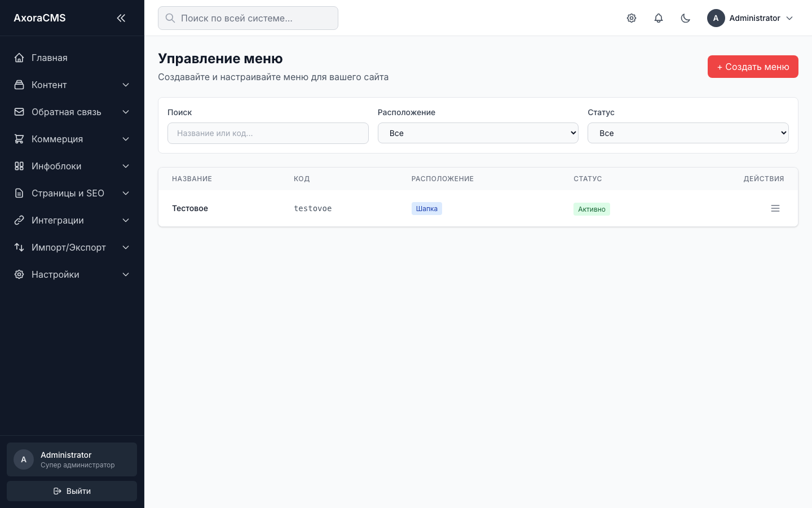Open actions menu for Тестовое row

(775, 208)
